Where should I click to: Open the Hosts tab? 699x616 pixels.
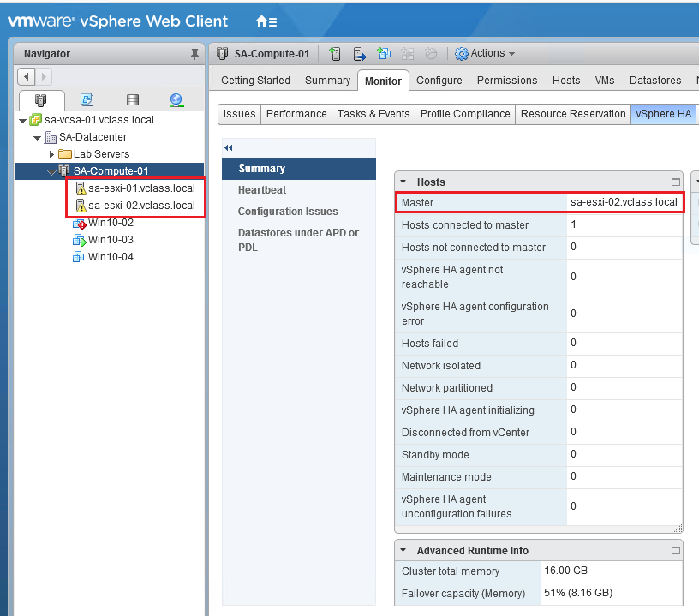tap(566, 81)
